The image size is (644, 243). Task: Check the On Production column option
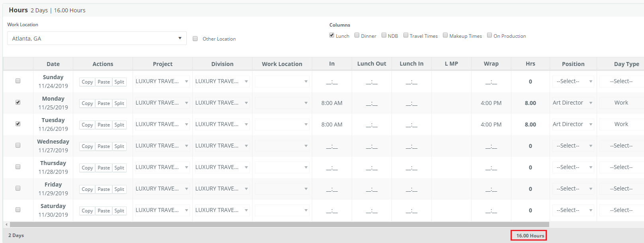pos(489,35)
